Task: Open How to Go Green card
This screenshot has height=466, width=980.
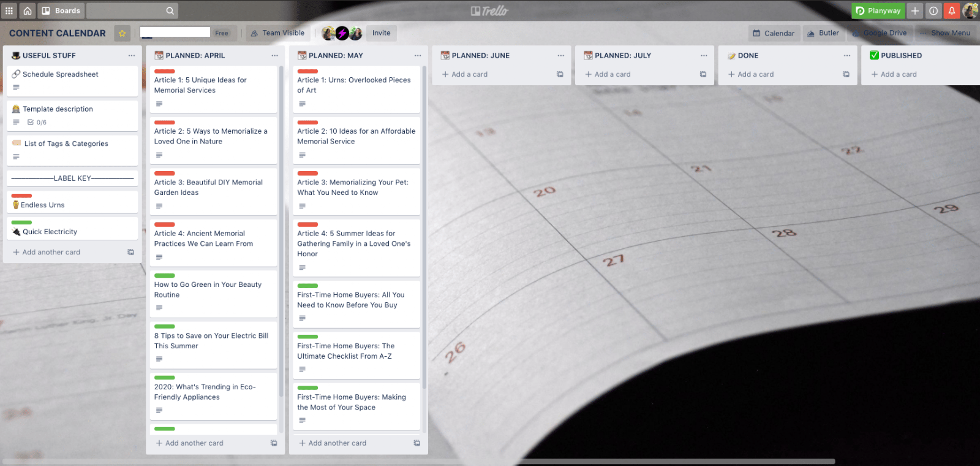Action: click(x=213, y=294)
